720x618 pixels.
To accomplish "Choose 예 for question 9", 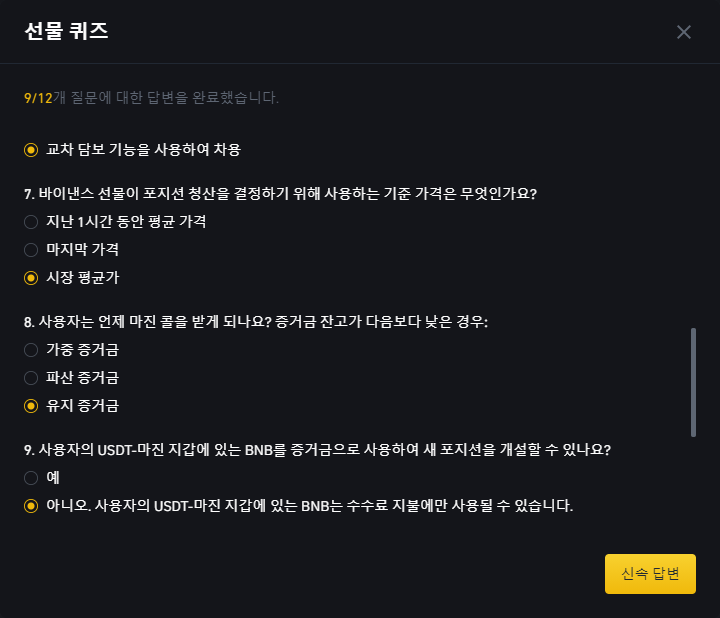I will [42, 478].
